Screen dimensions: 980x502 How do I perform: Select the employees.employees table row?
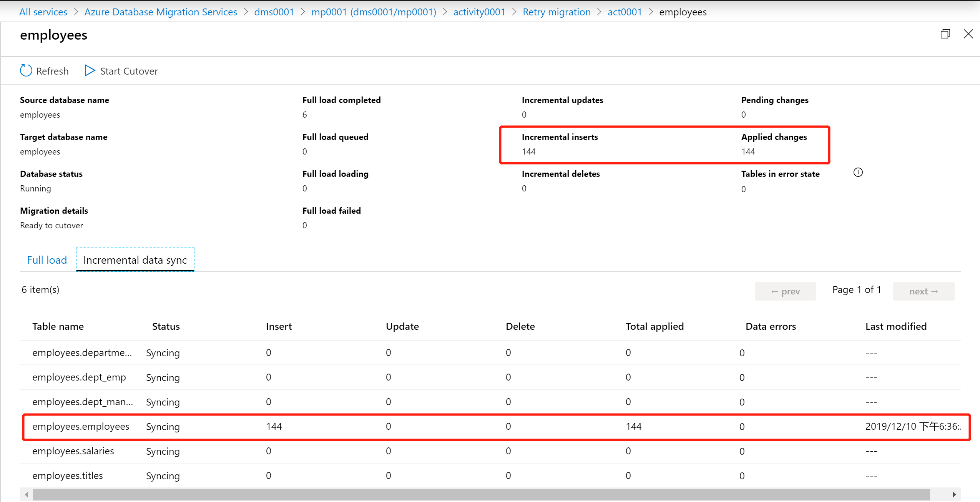pyautogui.click(x=81, y=427)
